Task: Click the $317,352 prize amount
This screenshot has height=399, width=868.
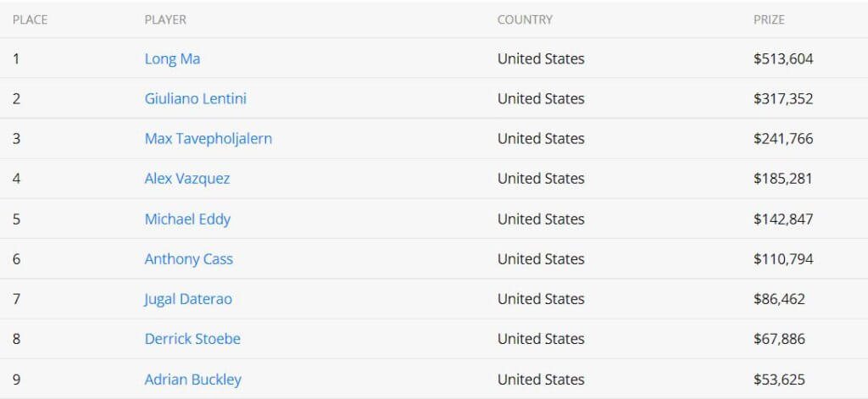Action: pos(783,98)
